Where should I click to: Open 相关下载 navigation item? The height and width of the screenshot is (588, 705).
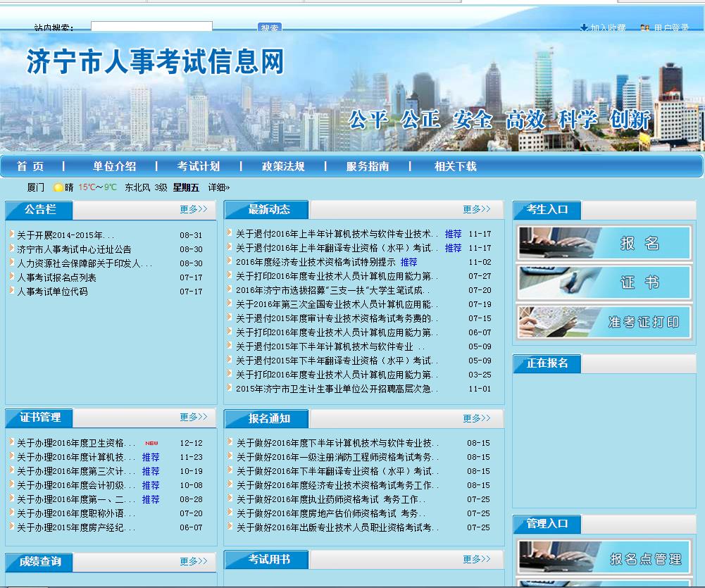click(456, 166)
